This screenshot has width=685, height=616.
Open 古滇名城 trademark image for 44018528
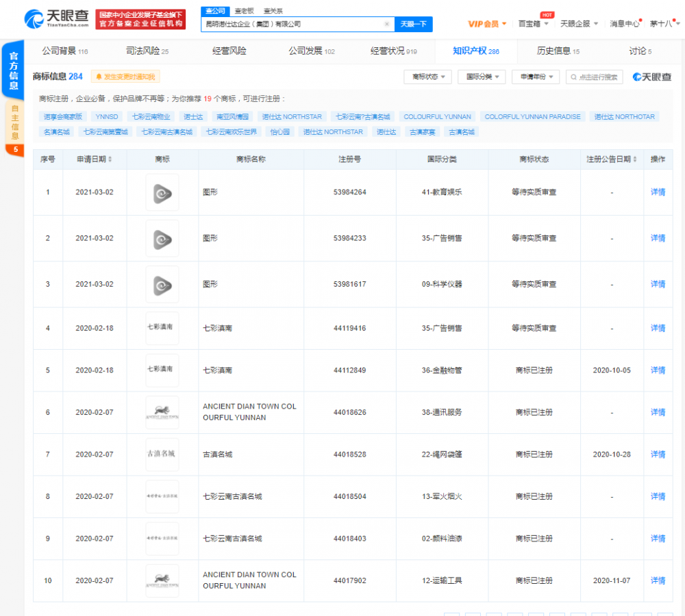(162, 454)
